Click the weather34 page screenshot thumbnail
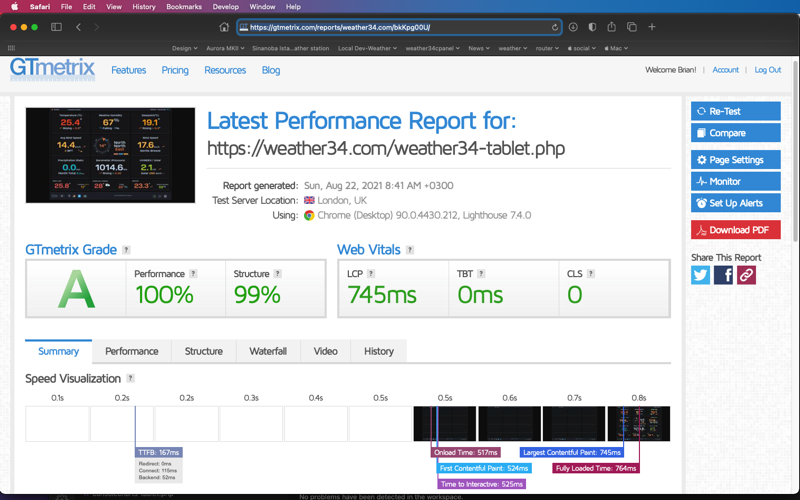The image size is (800, 500). coord(110,155)
